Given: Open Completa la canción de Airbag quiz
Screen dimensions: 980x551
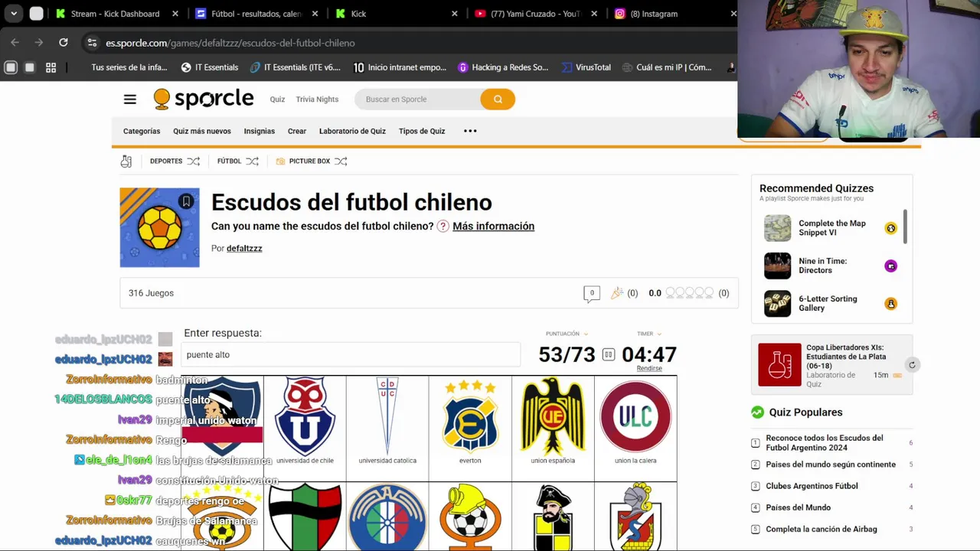Looking at the screenshot, I should 821,530.
